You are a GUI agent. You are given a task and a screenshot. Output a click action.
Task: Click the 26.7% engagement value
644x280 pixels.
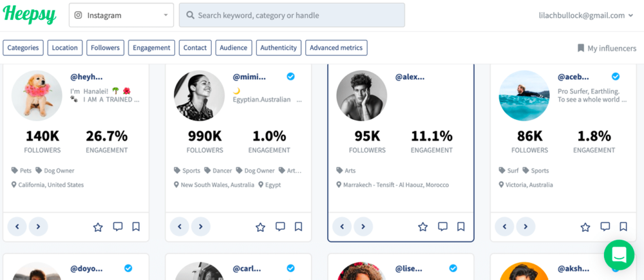tap(107, 135)
